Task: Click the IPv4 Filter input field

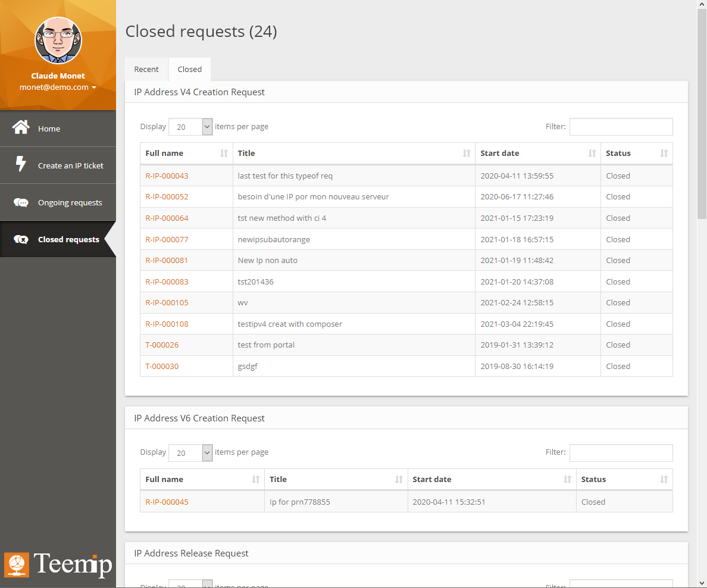Action: [x=621, y=127]
